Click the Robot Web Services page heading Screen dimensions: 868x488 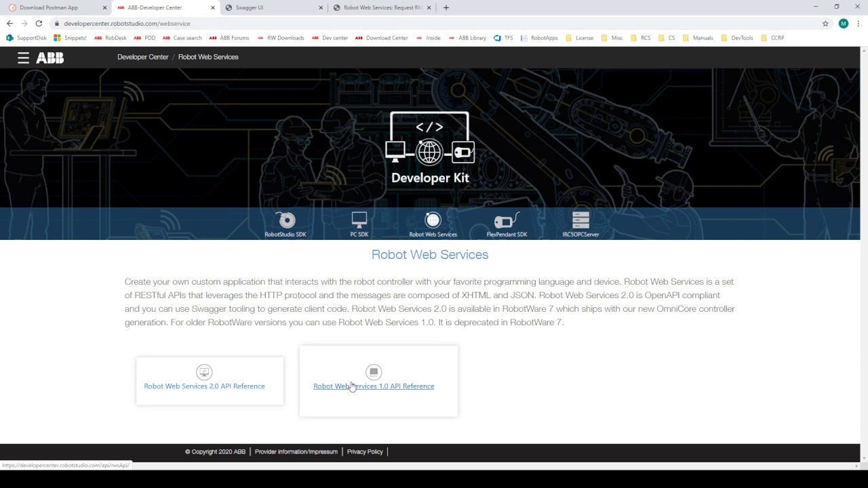tap(430, 255)
